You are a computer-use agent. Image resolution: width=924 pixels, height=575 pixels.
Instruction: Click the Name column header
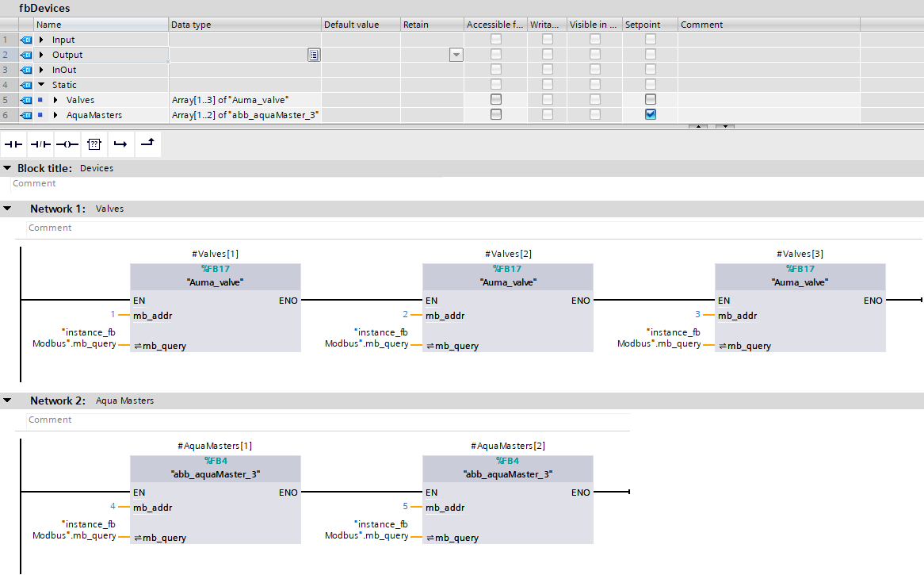[101, 24]
